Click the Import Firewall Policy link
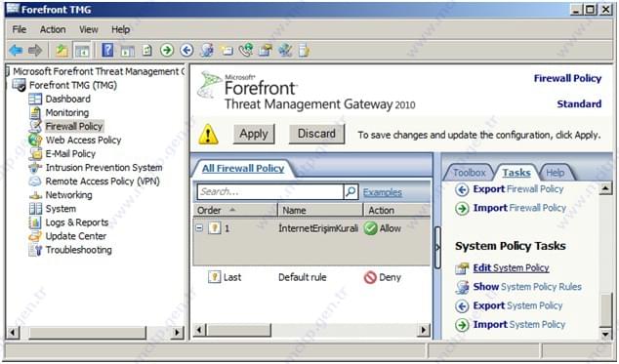The image size is (619, 364). [x=519, y=208]
